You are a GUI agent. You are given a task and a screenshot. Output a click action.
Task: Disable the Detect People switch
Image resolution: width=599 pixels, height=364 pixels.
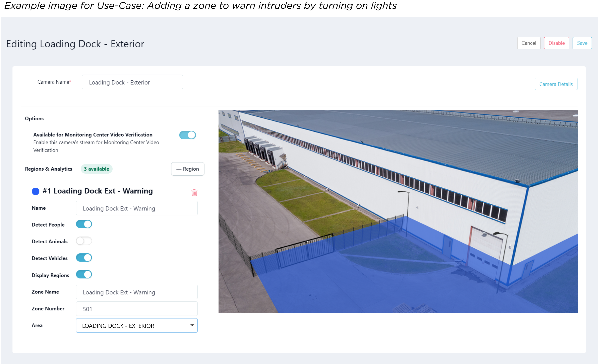84,224
